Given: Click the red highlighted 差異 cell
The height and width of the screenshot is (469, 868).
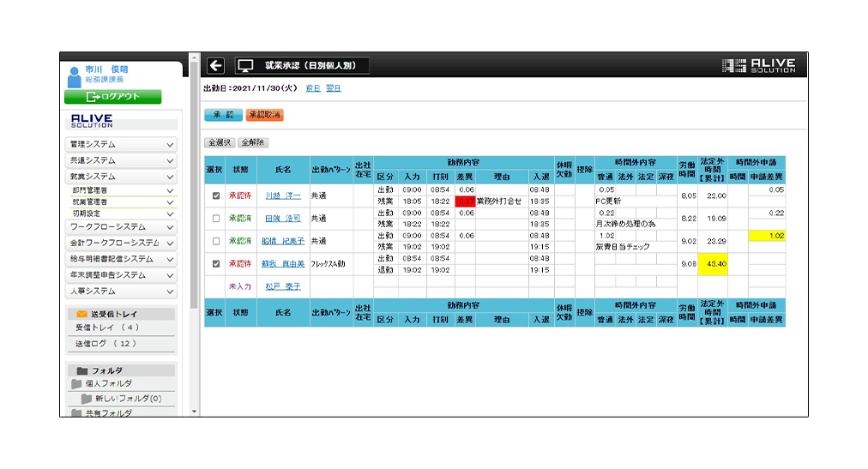Looking at the screenshot, I should click(x=467, y=201).
